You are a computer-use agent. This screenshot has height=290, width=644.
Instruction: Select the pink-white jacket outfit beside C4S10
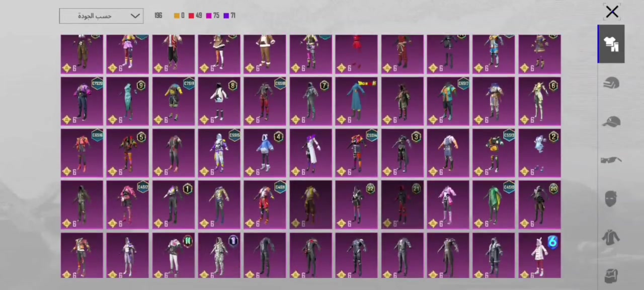click(x=448, y=205)
